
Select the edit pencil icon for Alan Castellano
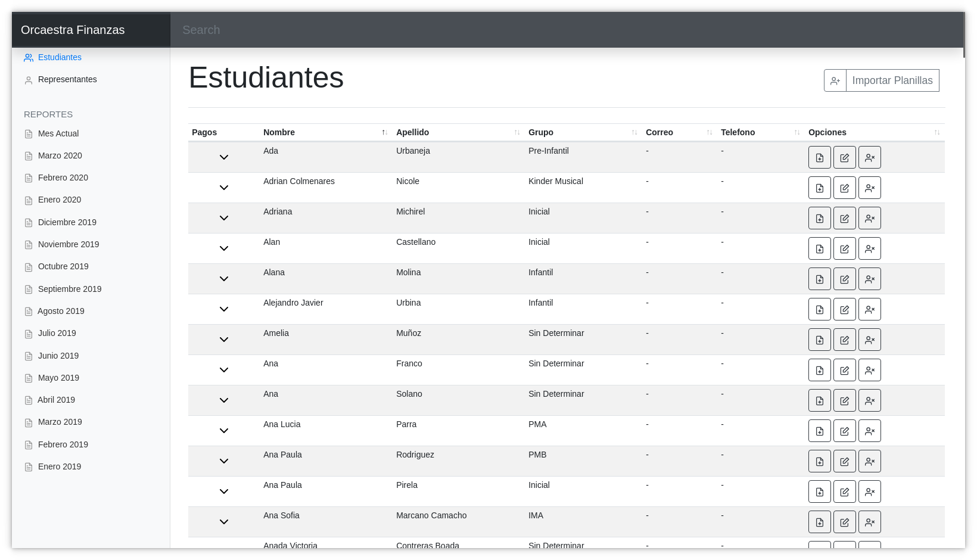(x=844, y=248)
